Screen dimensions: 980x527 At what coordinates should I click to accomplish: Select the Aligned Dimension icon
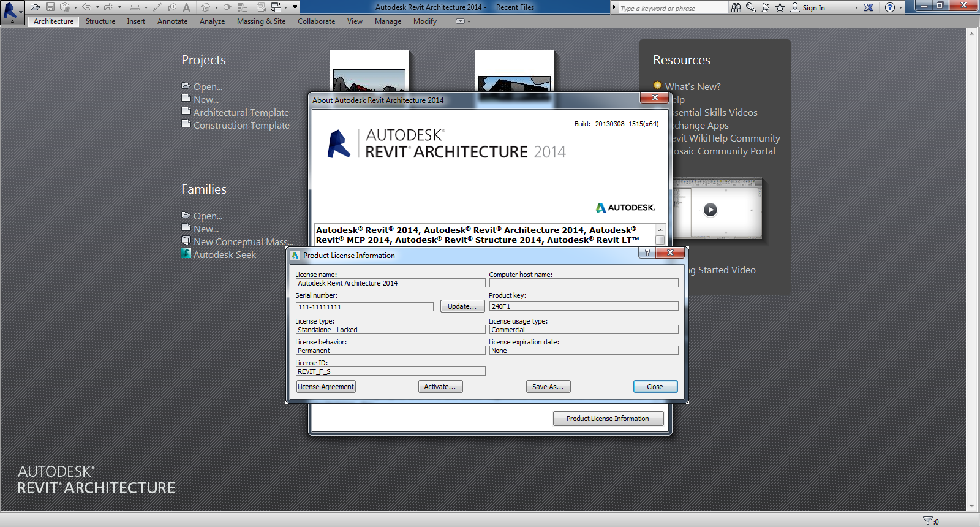157,7
